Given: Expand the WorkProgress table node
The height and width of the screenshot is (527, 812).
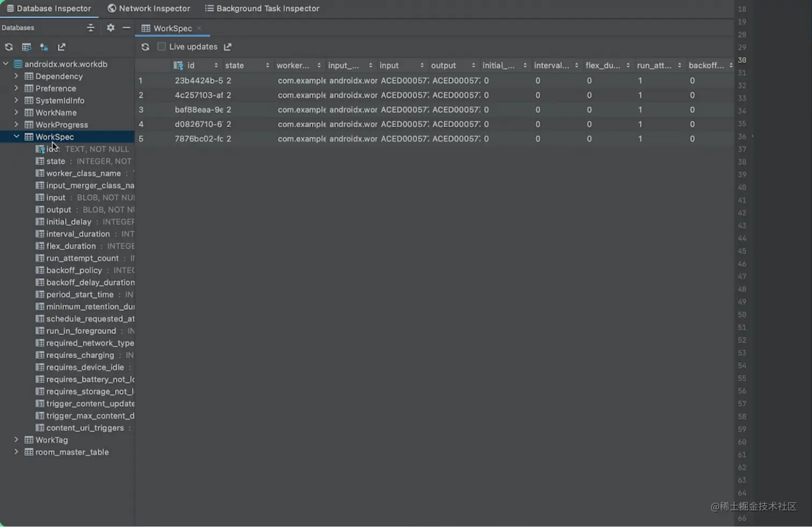Looking at the screenshot, I should pos(16,125).
